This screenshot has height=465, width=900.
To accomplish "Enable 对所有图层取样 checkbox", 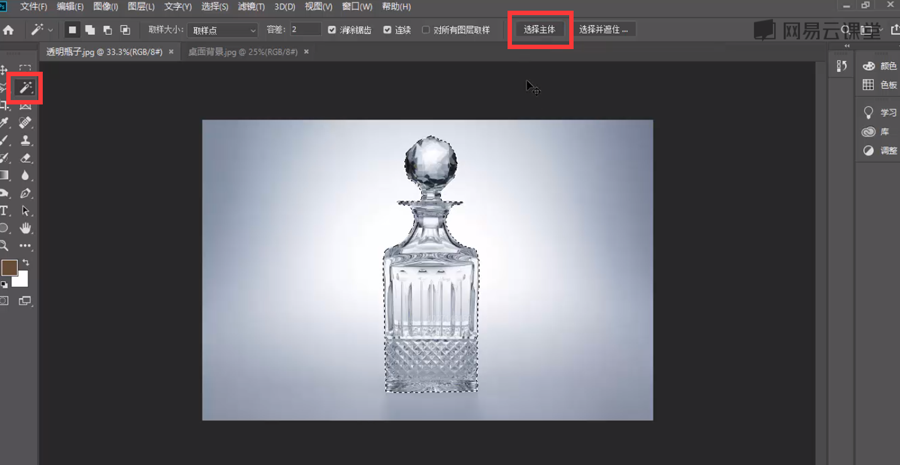I will pyautogui.click(x=425, y=30).
